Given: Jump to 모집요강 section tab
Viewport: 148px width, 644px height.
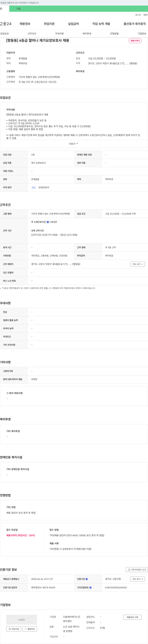Looking at the screenshot, I should tap(4, 34).
